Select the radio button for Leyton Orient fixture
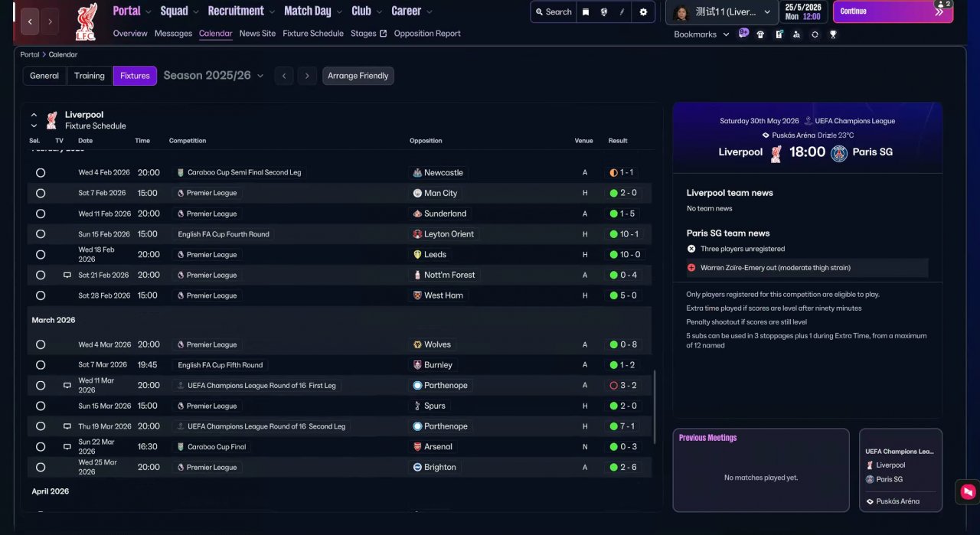This screenshot has width=980, height=535. (41, 234)
